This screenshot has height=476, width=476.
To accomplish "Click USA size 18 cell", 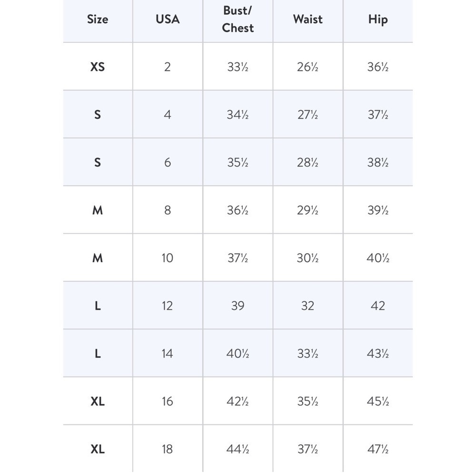I will click(x=167, y=449).
